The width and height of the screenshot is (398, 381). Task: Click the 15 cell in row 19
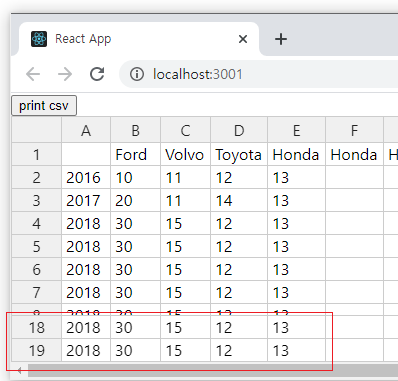coord(186,350)
